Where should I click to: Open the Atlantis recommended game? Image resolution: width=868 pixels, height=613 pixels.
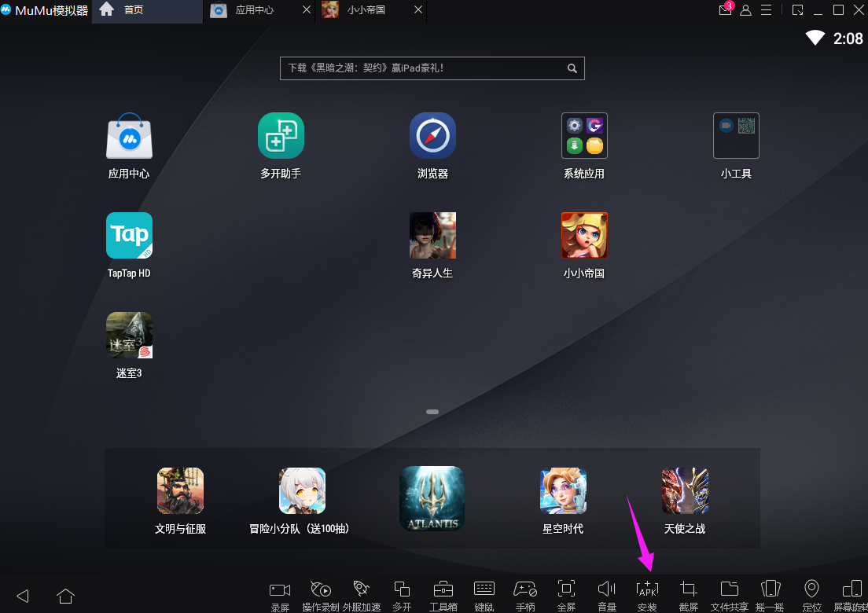click(x=432, y=498)
